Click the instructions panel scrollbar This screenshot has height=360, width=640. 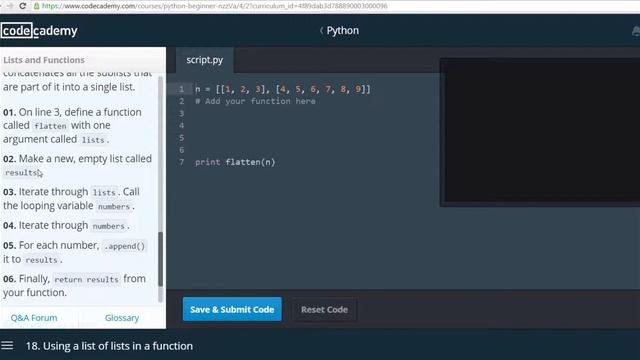[x=160, y=259]
